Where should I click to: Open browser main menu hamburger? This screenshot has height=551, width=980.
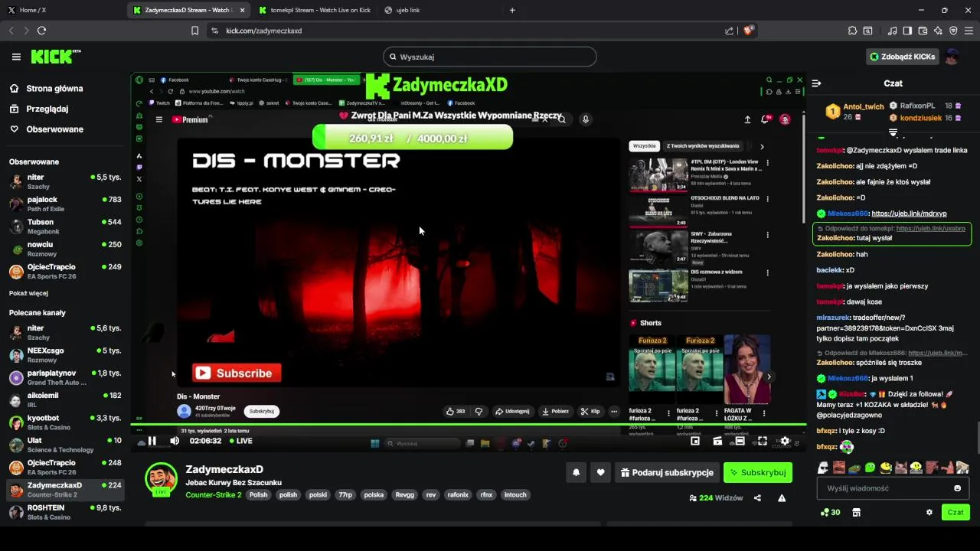pos(969,31)
